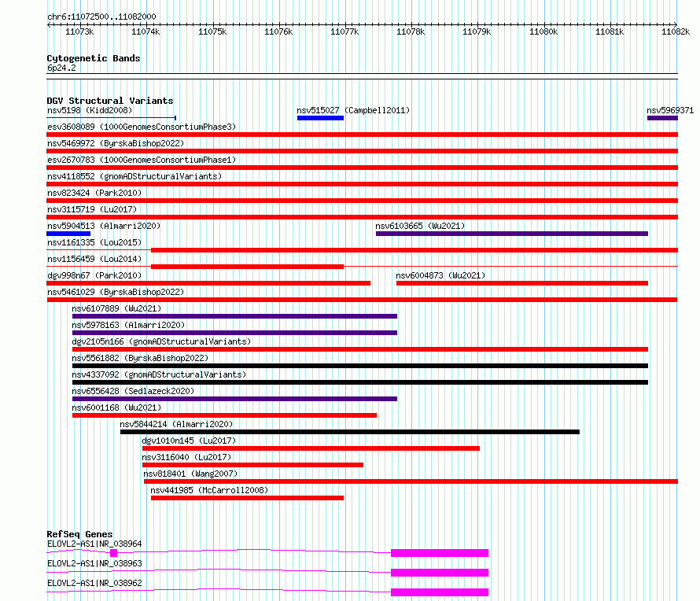Viewport: 700px width, 601px height.
Task: Click the nsv6001168 (Wu2021) label
Action: 116,407
